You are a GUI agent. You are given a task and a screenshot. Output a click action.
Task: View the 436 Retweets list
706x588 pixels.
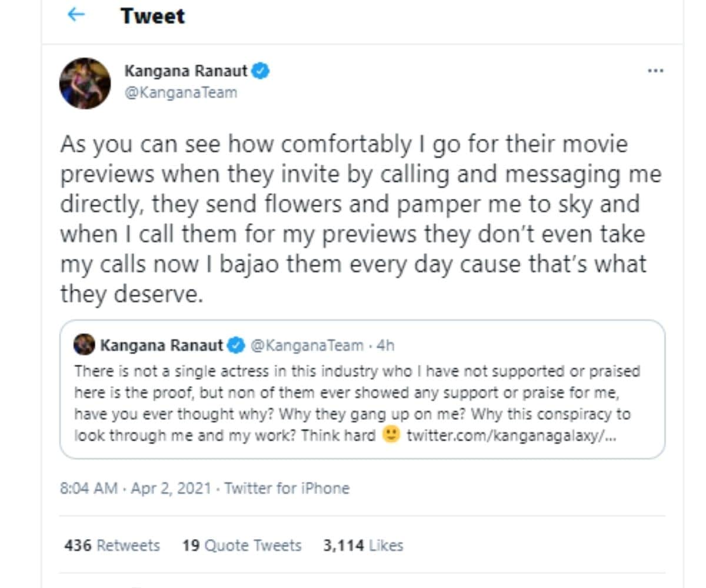112,545
